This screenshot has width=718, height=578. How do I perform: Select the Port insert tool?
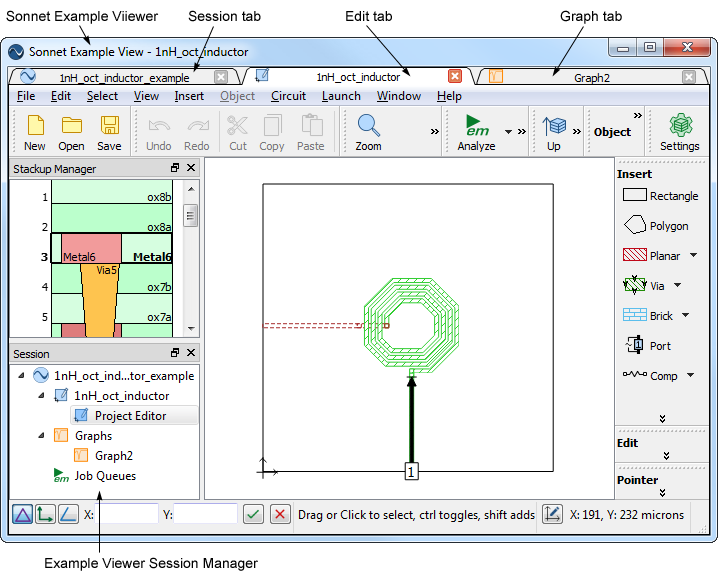647,345
